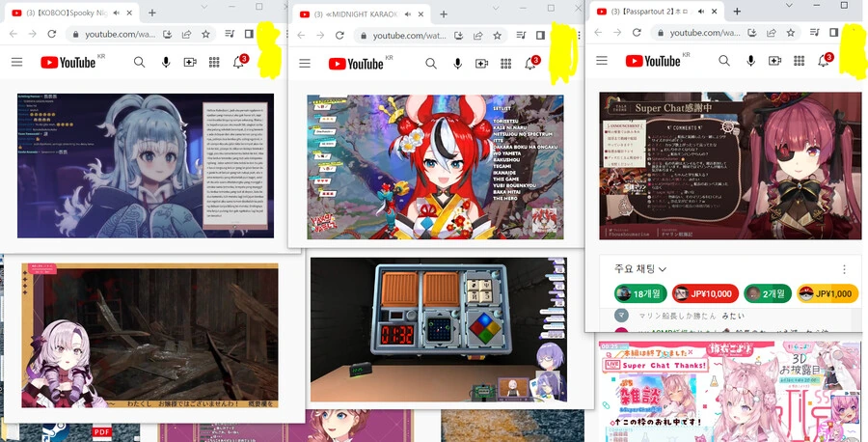Open apps grid in the MIDNIGHT KARAOKE window
This screenshot has height=442, width=868.
pos(506,64)
